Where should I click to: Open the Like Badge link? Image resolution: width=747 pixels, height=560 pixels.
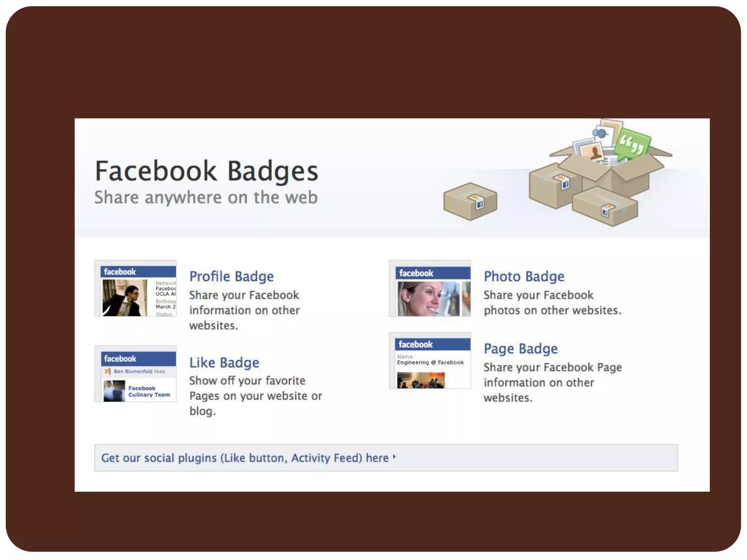click(x=224, y=362)
